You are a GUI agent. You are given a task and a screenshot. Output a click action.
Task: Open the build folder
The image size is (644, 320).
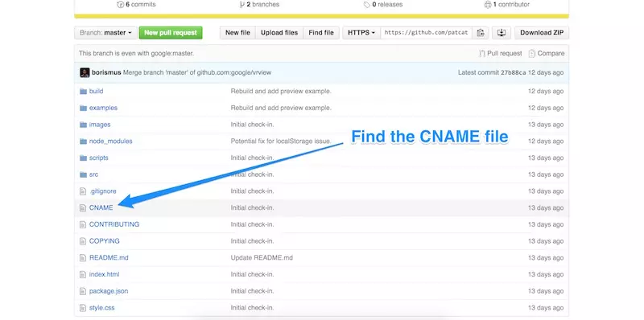(x=96, y=91)
